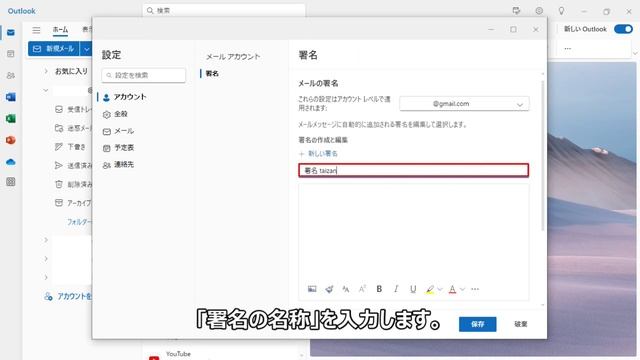Open the New mail dropdown arrow
This screenshot has height=360, width=640.
(87, 49)
